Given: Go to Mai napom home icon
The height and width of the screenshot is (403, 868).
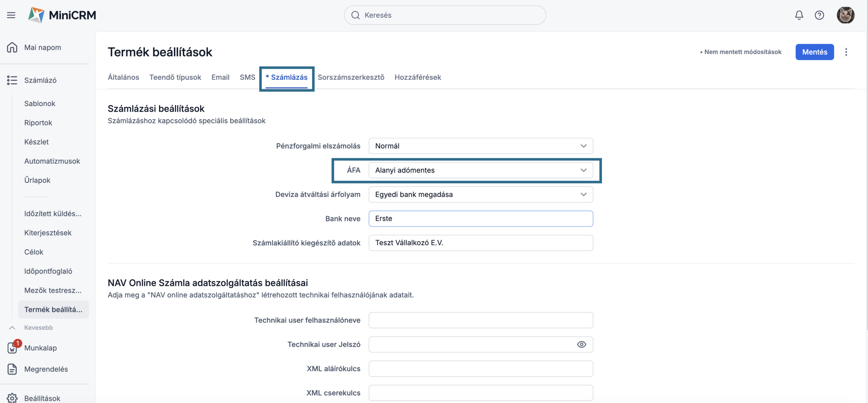Looking at the screenshot, I should click(12, 47).
